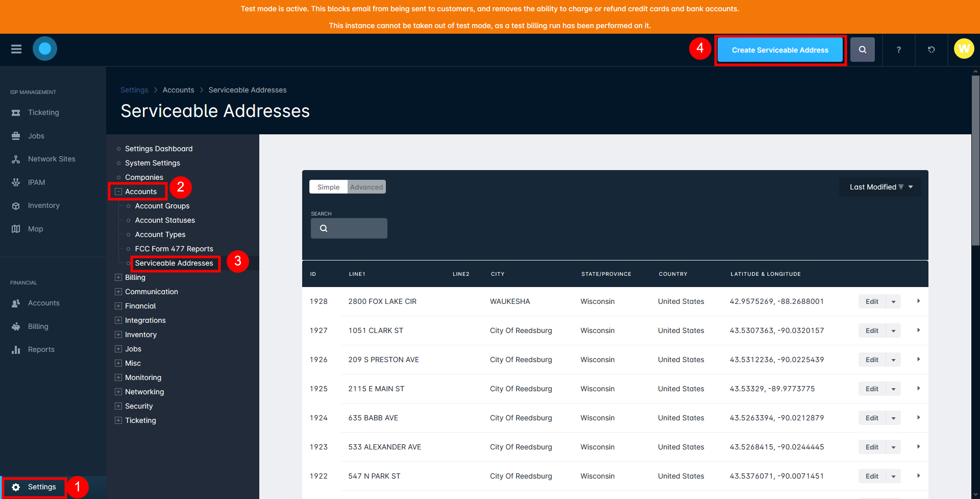980x499 pixels.
Task: Switch search mode to Advanced
Action: [366, 186]
